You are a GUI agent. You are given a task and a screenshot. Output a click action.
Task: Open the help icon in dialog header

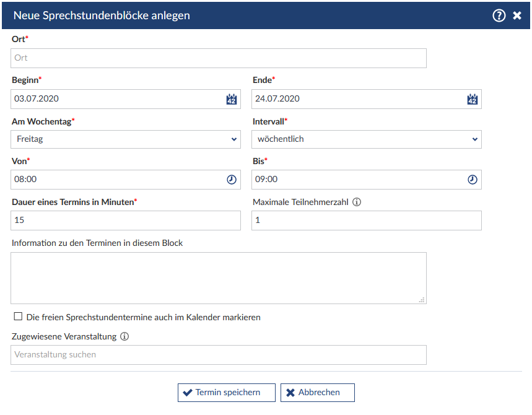(x=499, y=15)
